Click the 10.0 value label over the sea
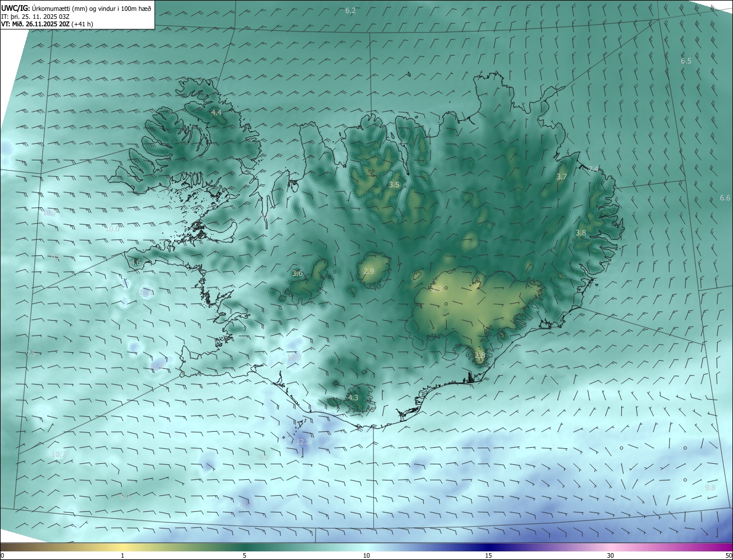 click(x=112, y=228)
